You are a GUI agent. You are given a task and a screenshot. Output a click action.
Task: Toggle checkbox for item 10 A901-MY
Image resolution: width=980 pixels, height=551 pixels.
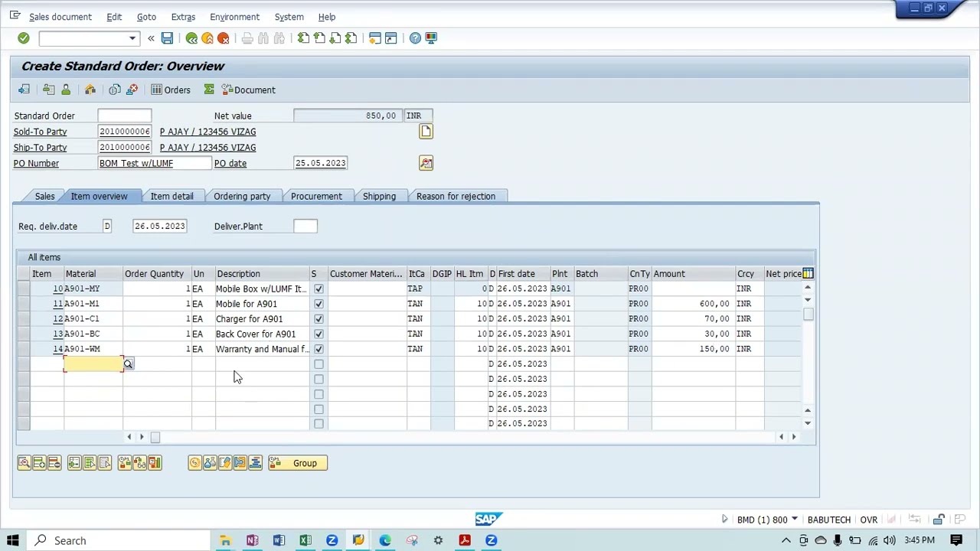tap(318, 289)
